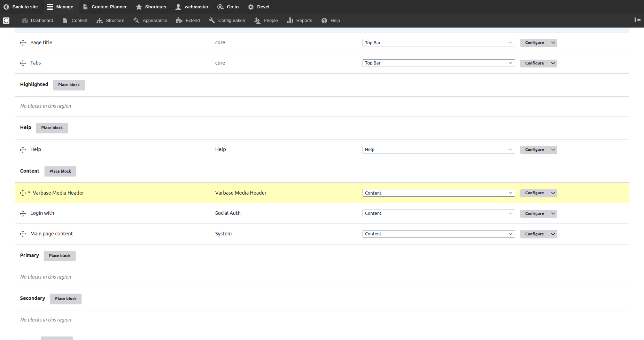Click the Back to site arrow icon

point(6,7)
